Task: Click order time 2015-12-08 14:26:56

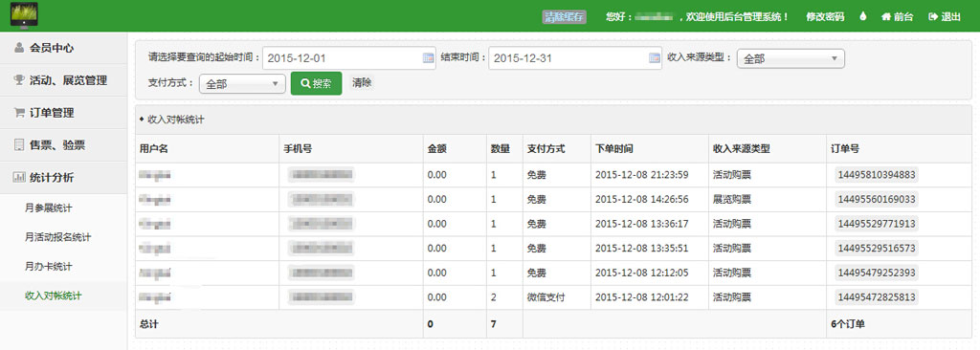Action: 641,199
